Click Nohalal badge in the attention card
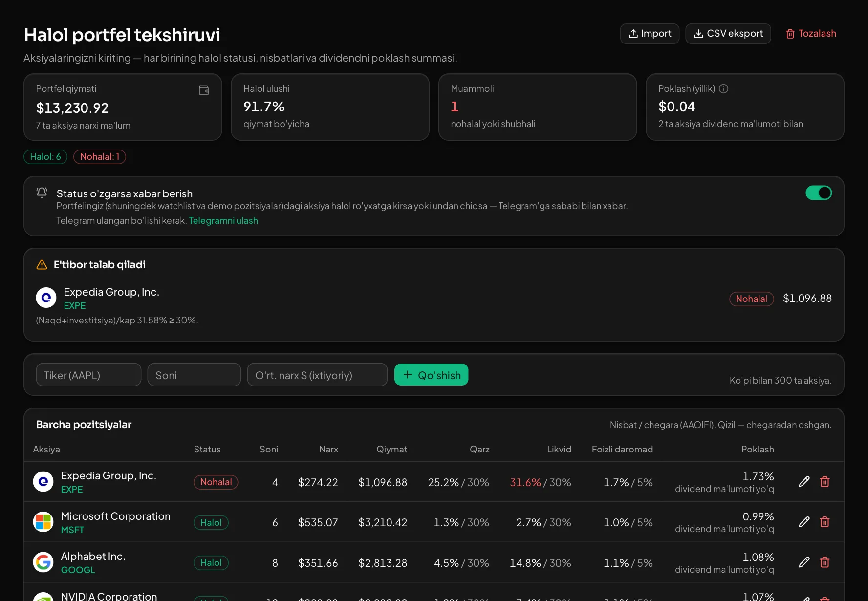 click(751, 299)
